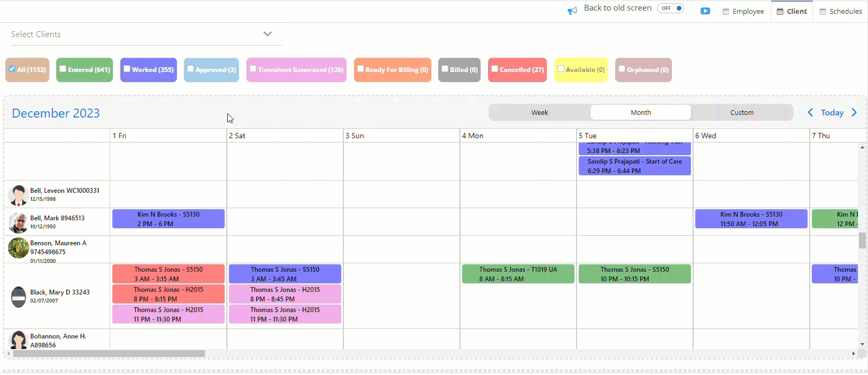Check the Cancelled (27) filter checkbox
Image resolution: width=868 pixels, height=375 pixels.
tap(494, 69)
